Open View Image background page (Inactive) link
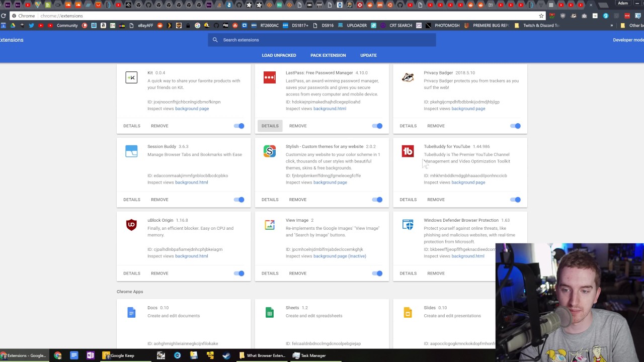Image resolution: width=644 pixels, height=362 pixels. point(340,256)
